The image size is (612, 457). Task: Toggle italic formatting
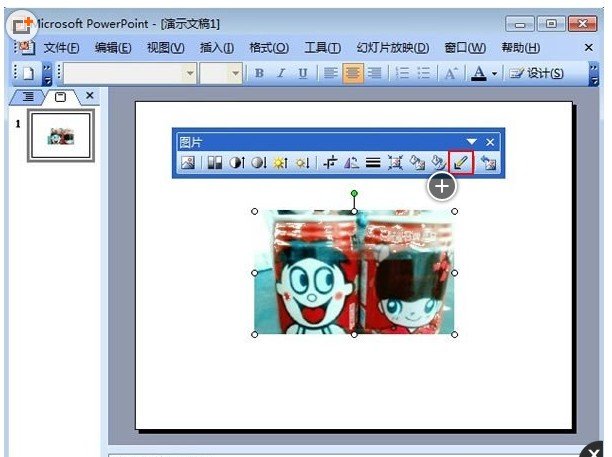click(281, 73)
